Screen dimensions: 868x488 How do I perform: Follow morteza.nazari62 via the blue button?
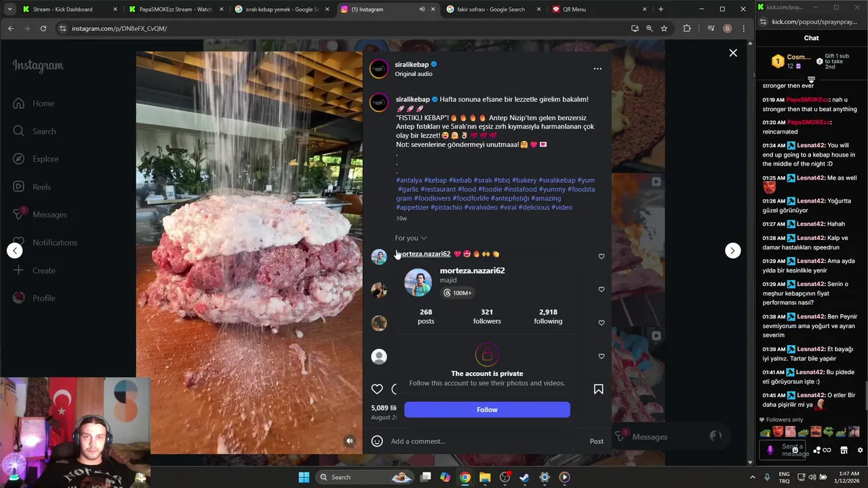[487, 409]
